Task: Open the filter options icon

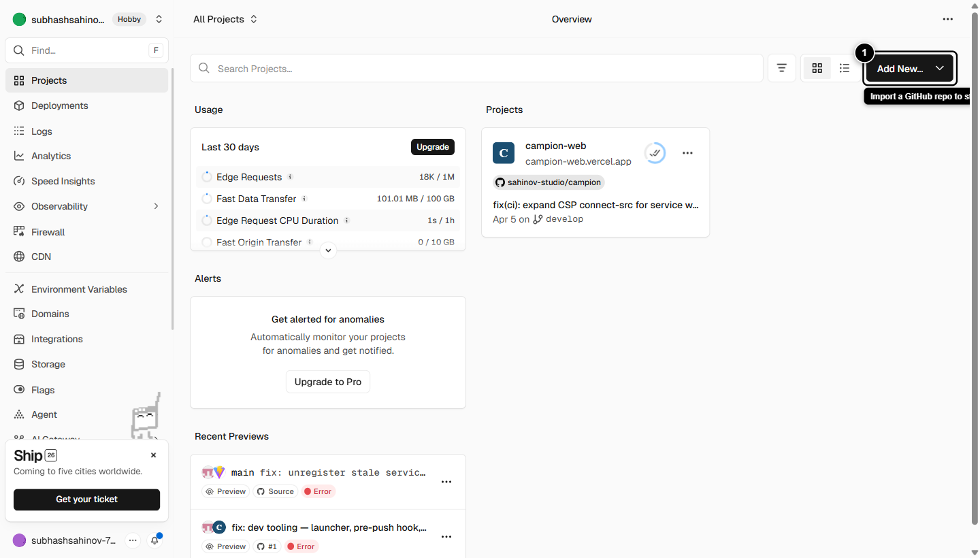Action: point(782,68)
